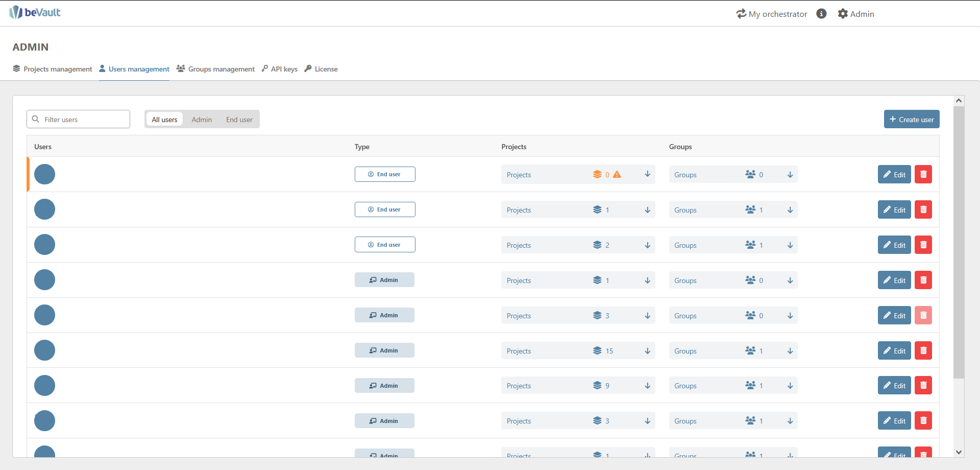Click the My orchestrator switch icon
Viewport: 980px width, 470px height.
coord(741,14)
